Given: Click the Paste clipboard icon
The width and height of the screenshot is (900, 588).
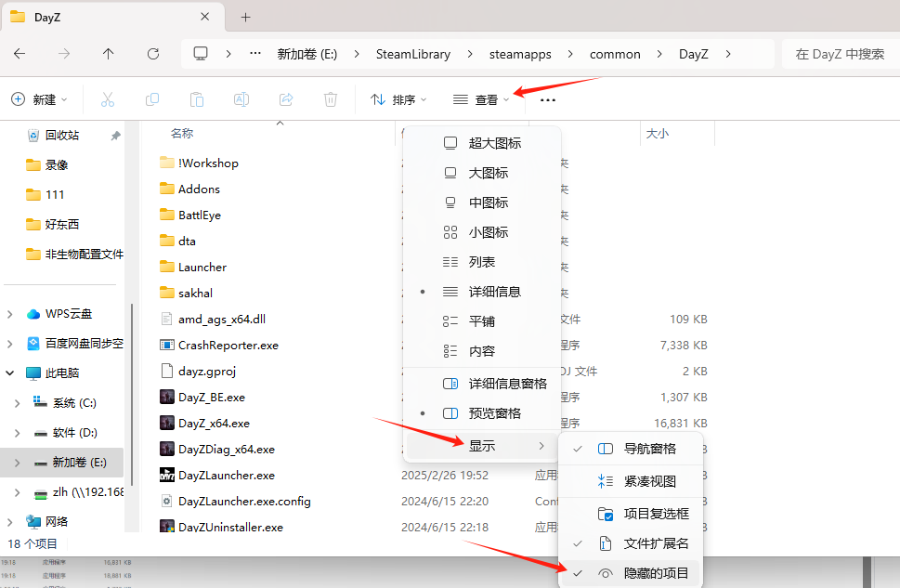Looking at the screenshot, I should 197,100.
